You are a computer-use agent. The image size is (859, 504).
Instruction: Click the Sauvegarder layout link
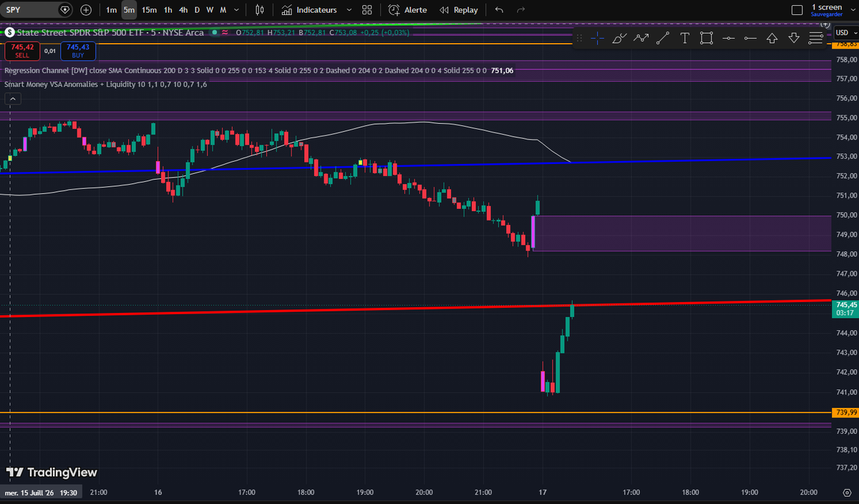pyautogui.click(x=827, y=14)
